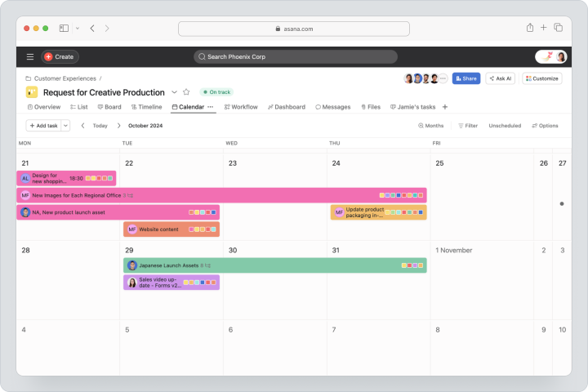
Task: Toggle the Safari sidebar icon
Action: pyautogui.click(x=65, y=28)
